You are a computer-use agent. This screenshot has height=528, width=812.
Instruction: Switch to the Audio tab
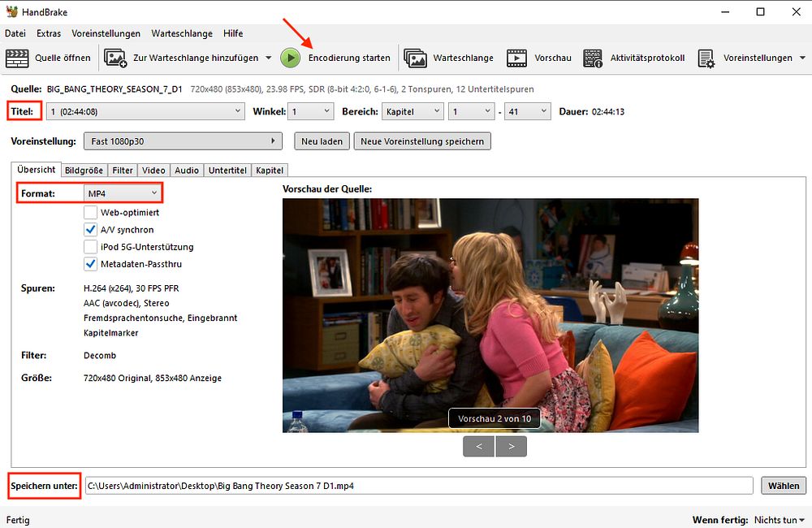187,170
